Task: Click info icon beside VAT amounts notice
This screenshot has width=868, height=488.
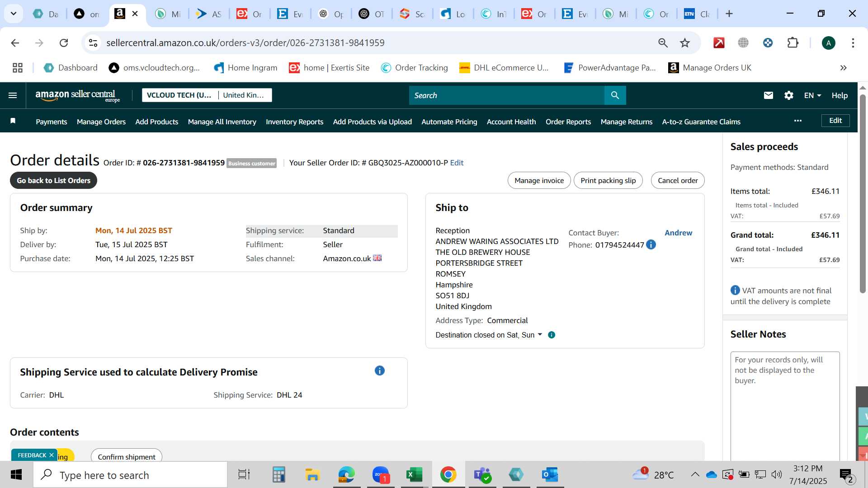Action: click(735, 290)
